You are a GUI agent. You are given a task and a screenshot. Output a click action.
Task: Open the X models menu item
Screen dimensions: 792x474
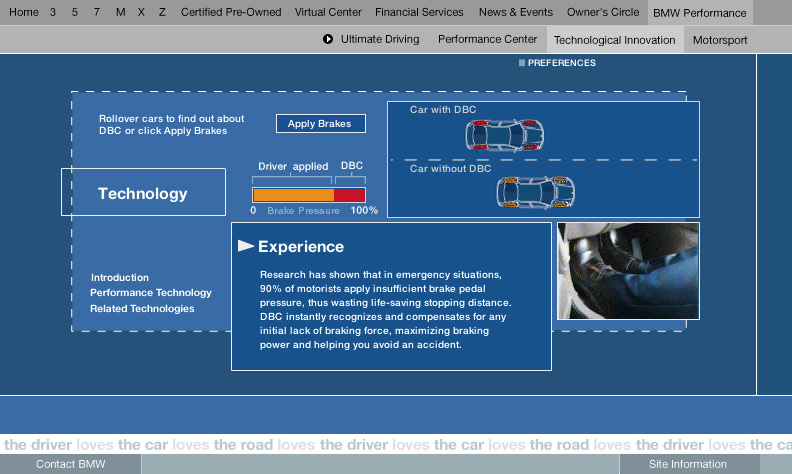click(x=141, y=12)
